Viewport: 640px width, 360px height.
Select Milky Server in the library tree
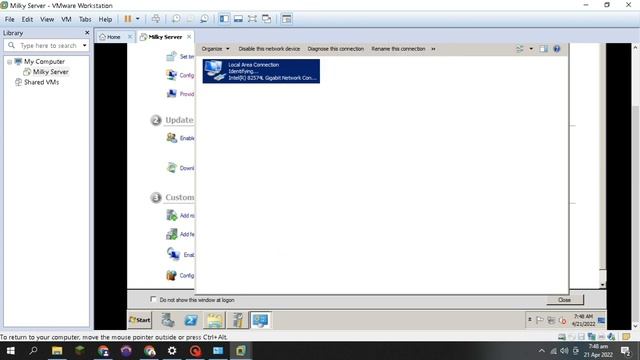click(51, 72)
